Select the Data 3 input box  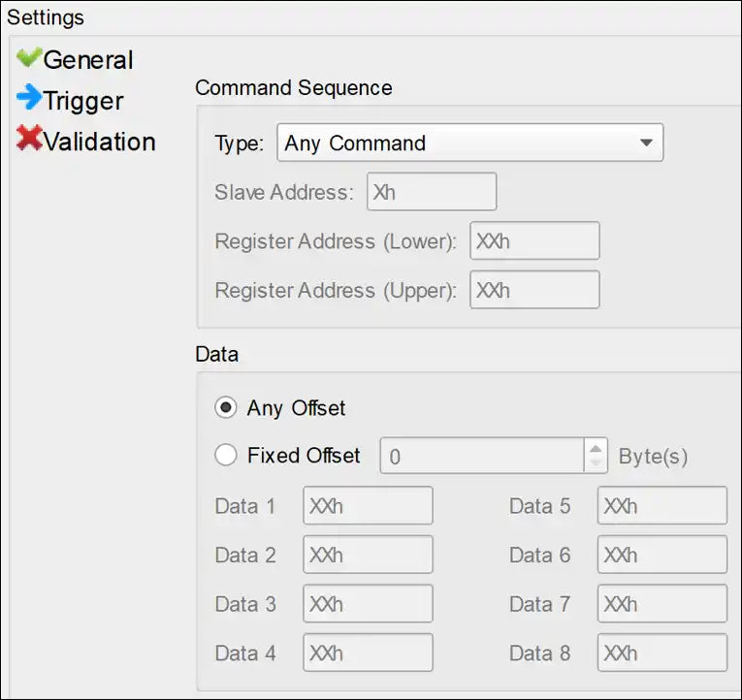point(368,604)
